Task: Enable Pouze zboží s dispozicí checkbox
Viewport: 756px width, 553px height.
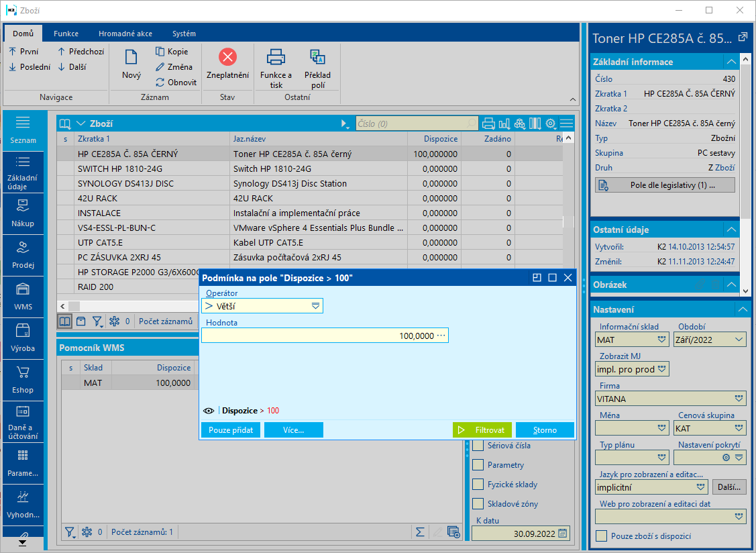Action: coord(602,536)
